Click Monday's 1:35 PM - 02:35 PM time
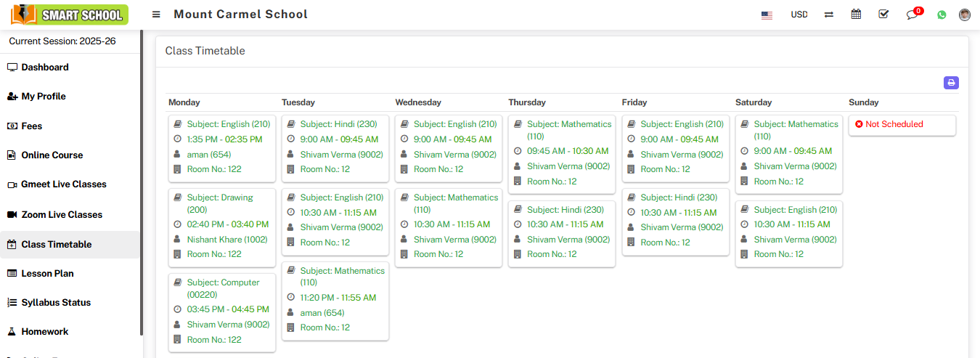The image size is (980, 358). tap(225, 139)
